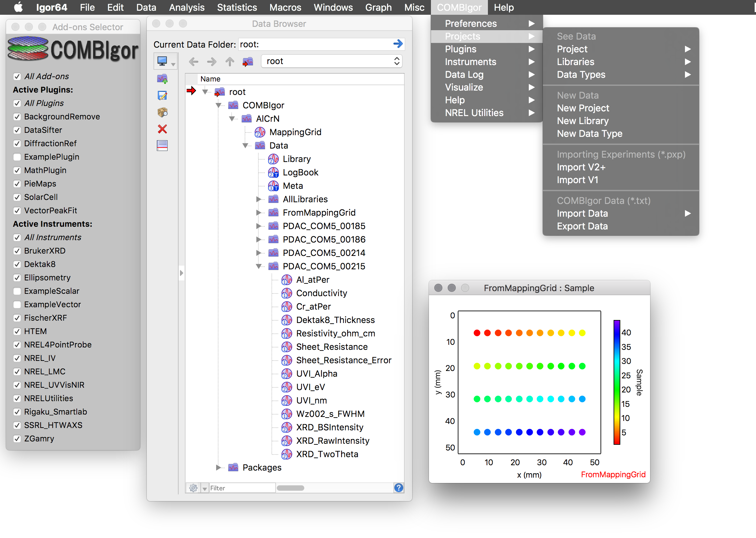Click the new data folder icon

(162, 79)
